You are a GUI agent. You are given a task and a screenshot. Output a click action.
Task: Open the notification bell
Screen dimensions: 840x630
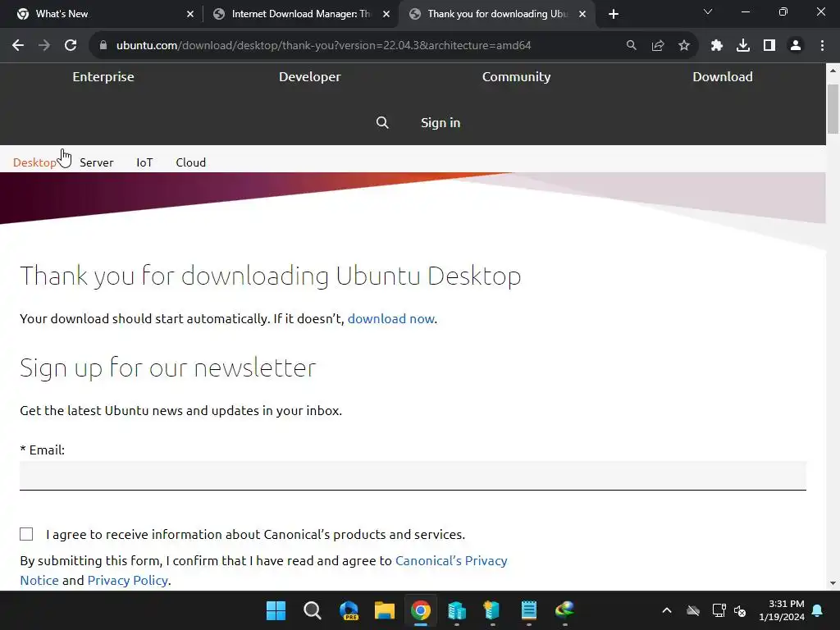[x=818, y=610]
